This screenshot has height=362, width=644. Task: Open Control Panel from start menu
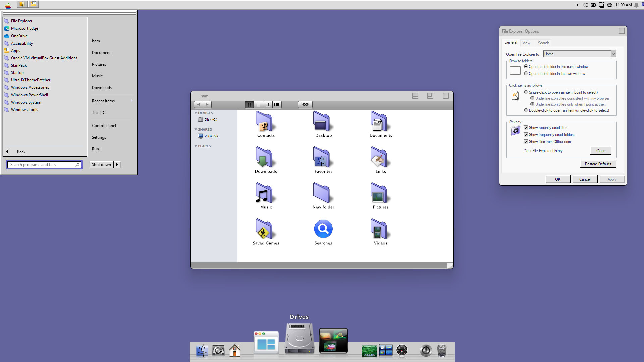(104, 126)
